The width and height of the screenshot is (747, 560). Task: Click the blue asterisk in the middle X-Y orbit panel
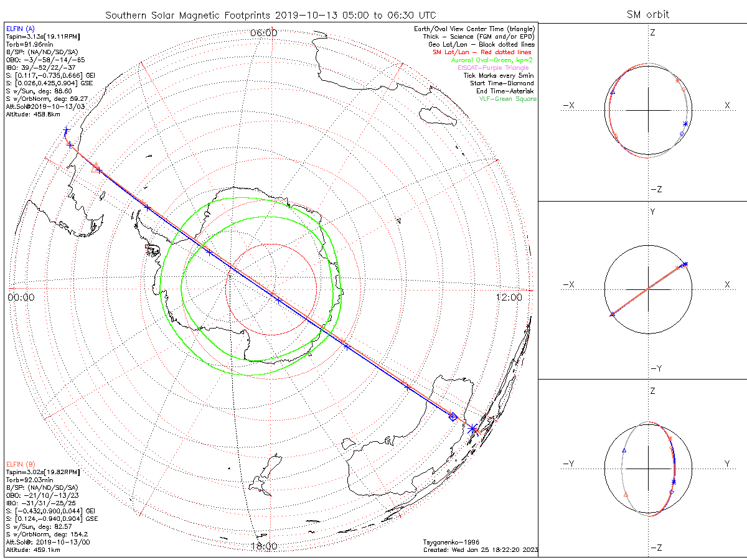(x=686, y=264)
